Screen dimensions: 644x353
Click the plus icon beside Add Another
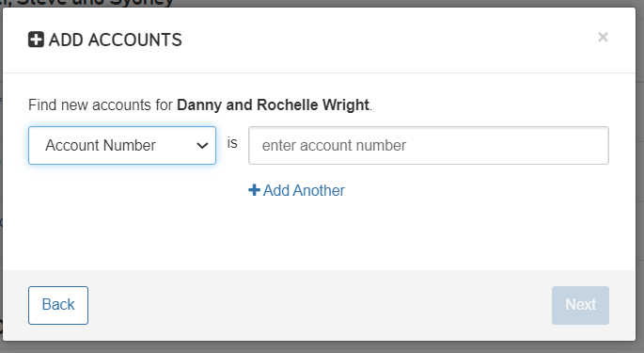[254, 190]
